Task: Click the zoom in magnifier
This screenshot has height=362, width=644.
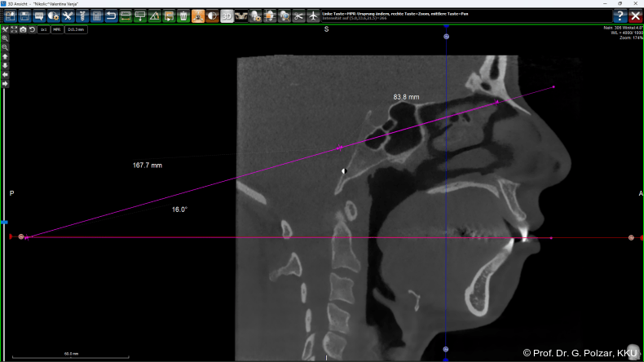Action: pos(5,38)
